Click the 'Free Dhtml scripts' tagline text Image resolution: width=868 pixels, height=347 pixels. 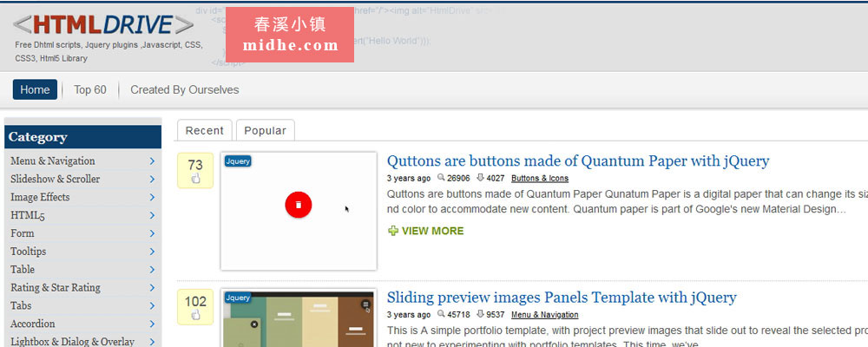coord(108,51)
